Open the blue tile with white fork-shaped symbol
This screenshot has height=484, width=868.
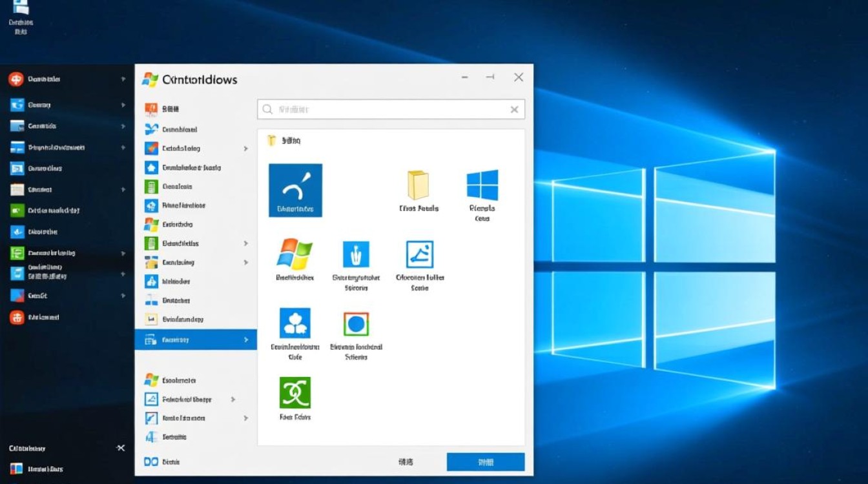(355, 254)
